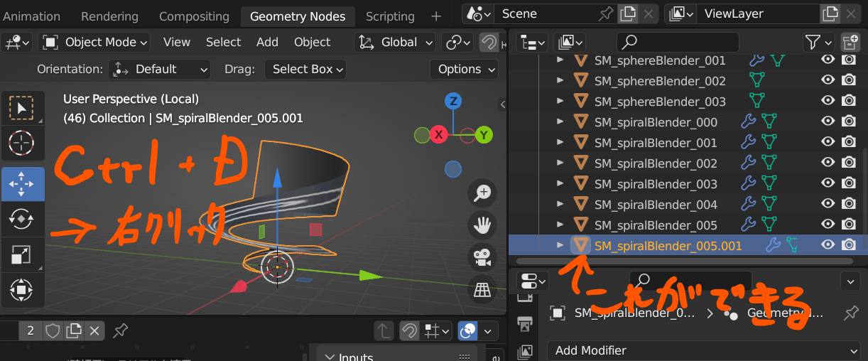Screen dimensions: 868x361
Task: Click the object icon of SM_spiralBlender_005.001
Action: [582, 246]
